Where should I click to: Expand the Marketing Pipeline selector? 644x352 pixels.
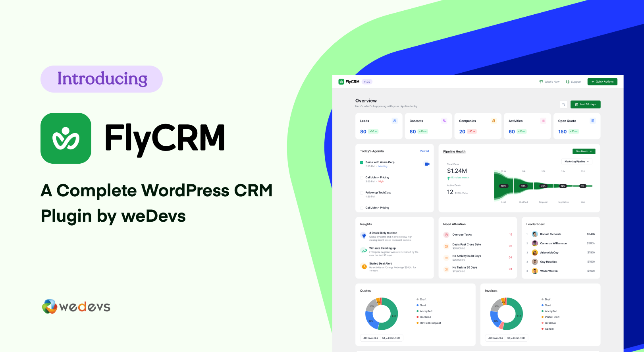(577, 161)
